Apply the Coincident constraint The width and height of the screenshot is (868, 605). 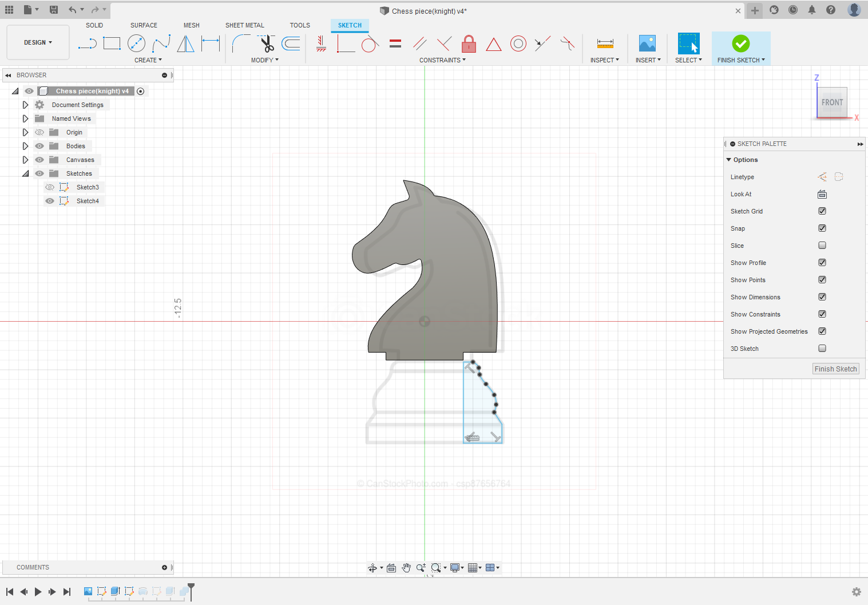(x=346, y=44)
